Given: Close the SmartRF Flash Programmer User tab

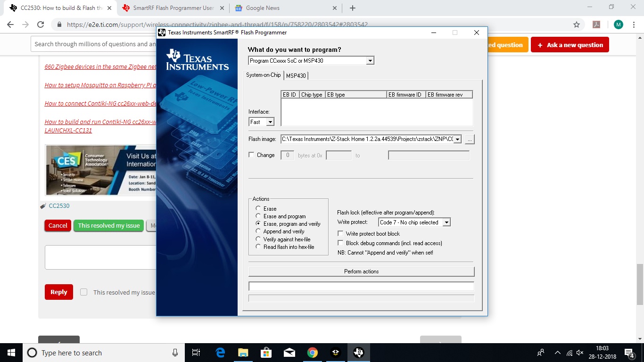Looking at the screenshot, I should 222,8.
